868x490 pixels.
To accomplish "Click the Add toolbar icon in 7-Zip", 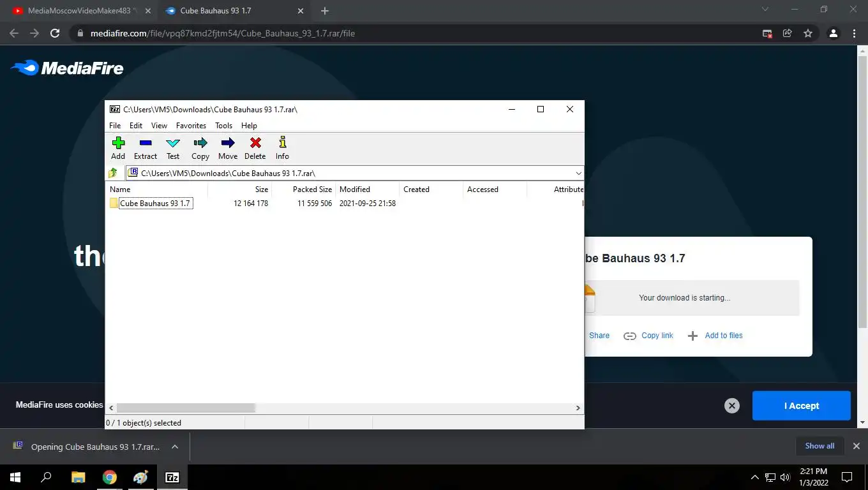I will click(x=118, y=148).
